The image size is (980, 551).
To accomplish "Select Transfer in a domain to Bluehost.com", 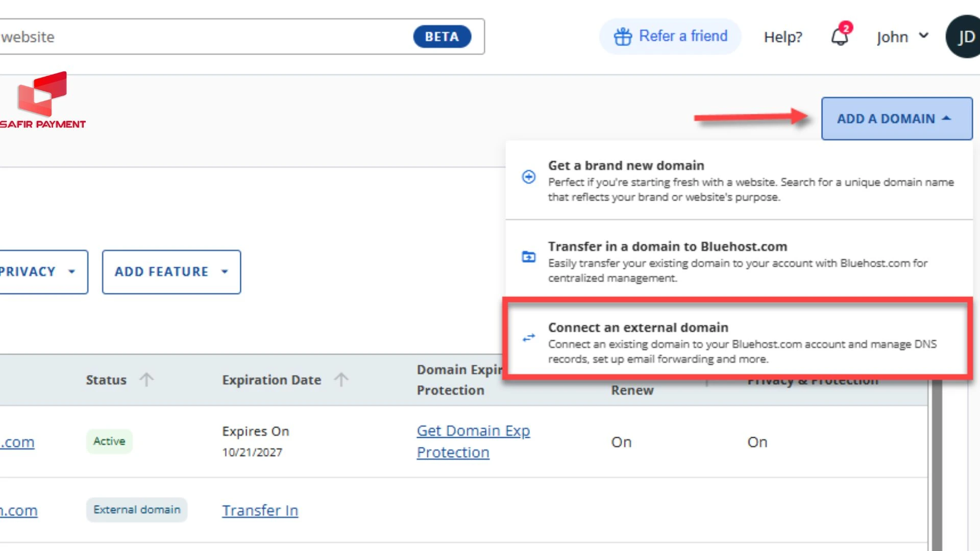I will [x=667, y=247].
